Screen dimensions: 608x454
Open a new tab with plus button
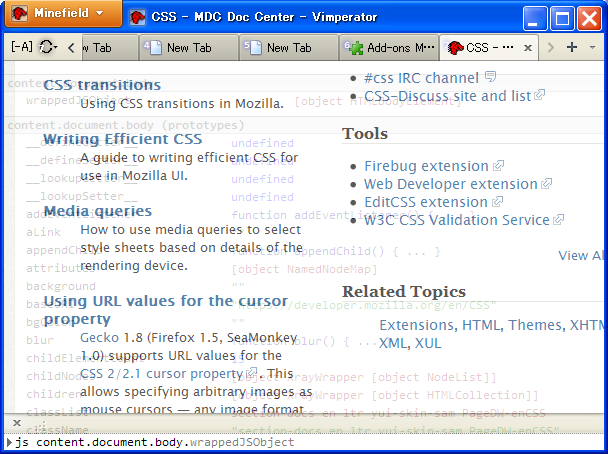[572, 47]
